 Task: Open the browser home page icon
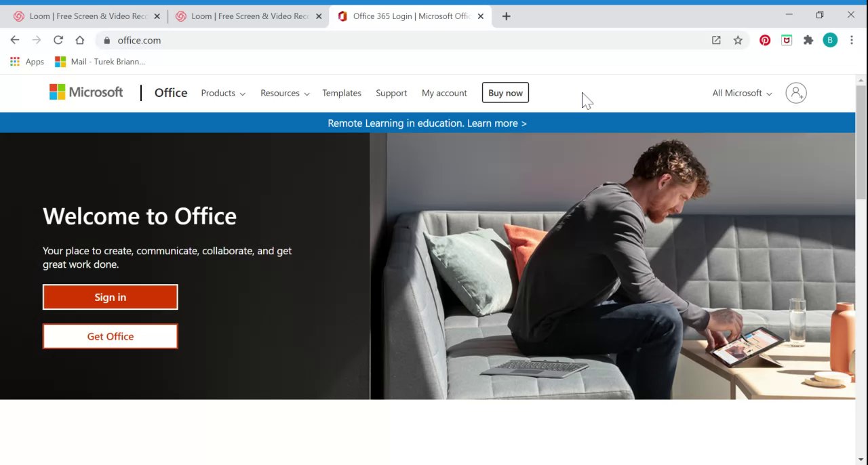[80, 40]
